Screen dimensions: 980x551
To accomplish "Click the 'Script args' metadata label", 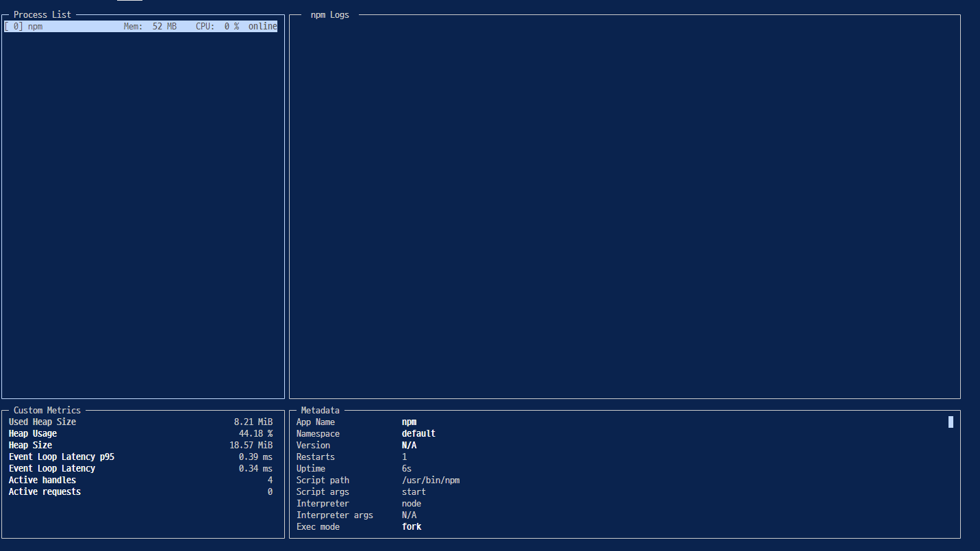I will click(x=323, y=491).
